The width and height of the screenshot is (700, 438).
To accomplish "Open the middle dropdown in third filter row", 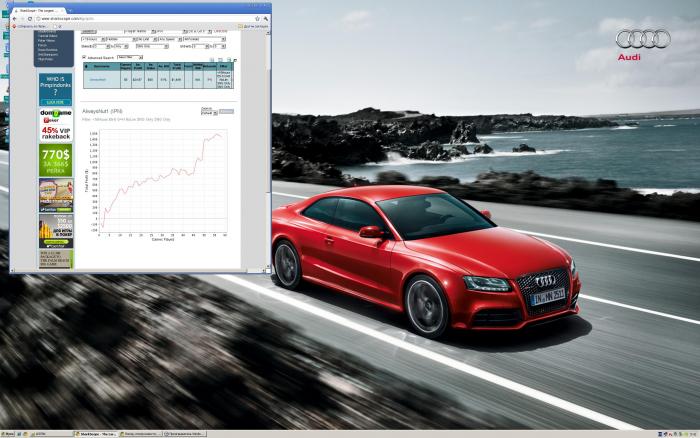I will 152,46.
